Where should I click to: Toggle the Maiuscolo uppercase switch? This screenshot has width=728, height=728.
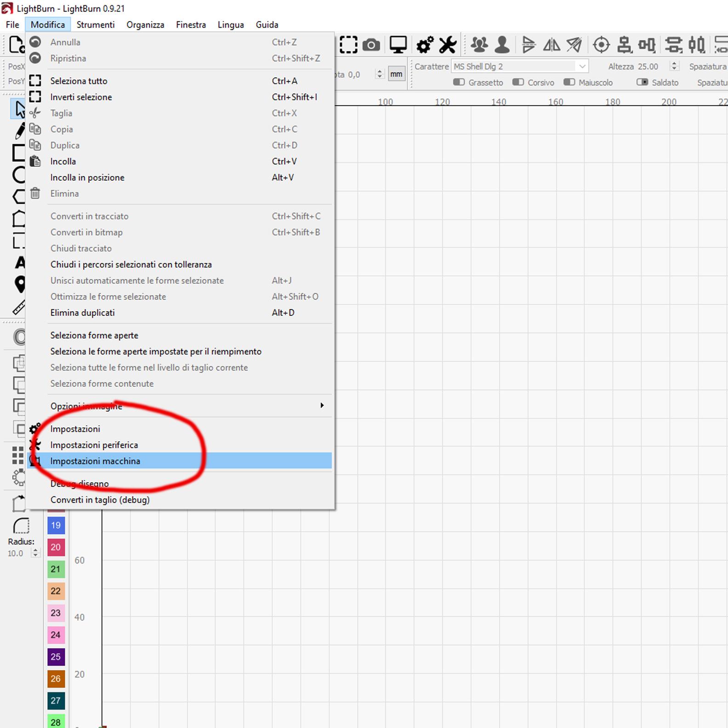(569, 82)
